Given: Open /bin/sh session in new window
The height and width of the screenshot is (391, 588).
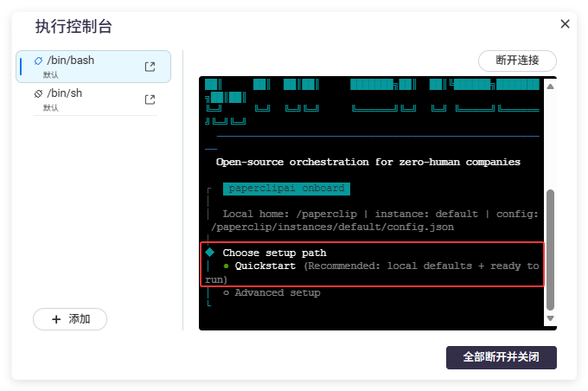Looking at the screenshot, I should (x=150, y=99).
